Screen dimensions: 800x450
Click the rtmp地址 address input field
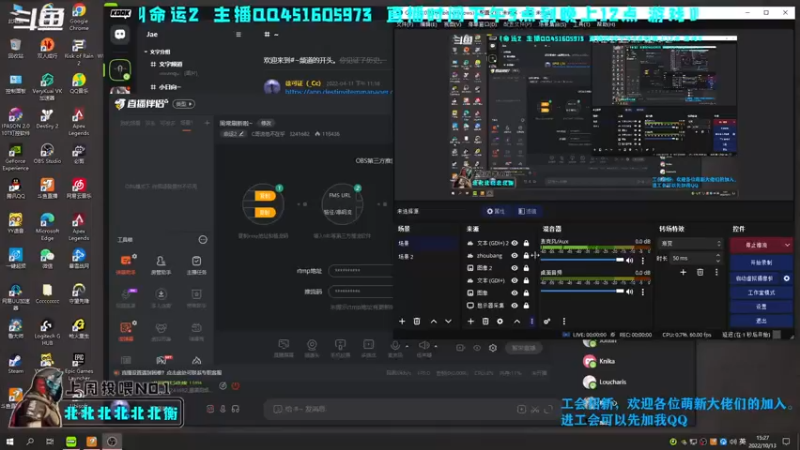coord(361,270)
